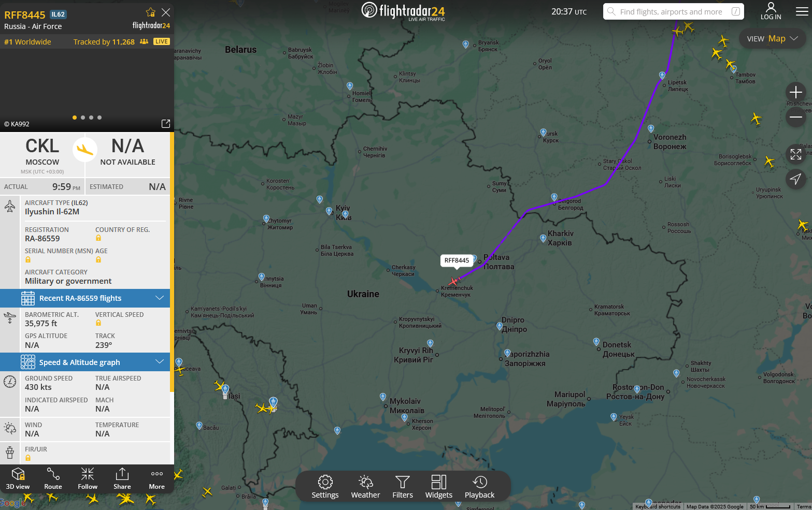This screenshot has height=510, width=812.
Task: Click the RFF8445 map callout label
Action: coord(457,260)
